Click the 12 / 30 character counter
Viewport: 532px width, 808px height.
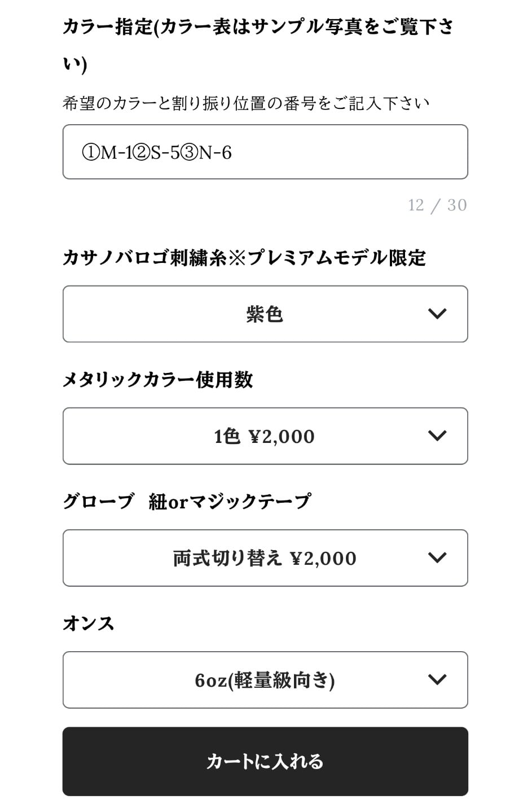(x=437, y=205)
